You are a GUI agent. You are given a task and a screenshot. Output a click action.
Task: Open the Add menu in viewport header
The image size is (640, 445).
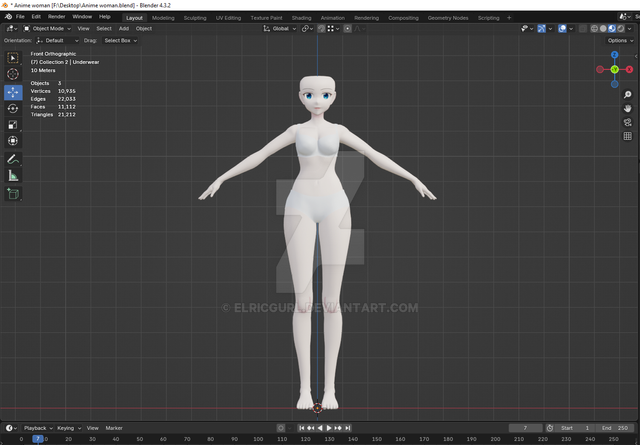pos(124,28)
